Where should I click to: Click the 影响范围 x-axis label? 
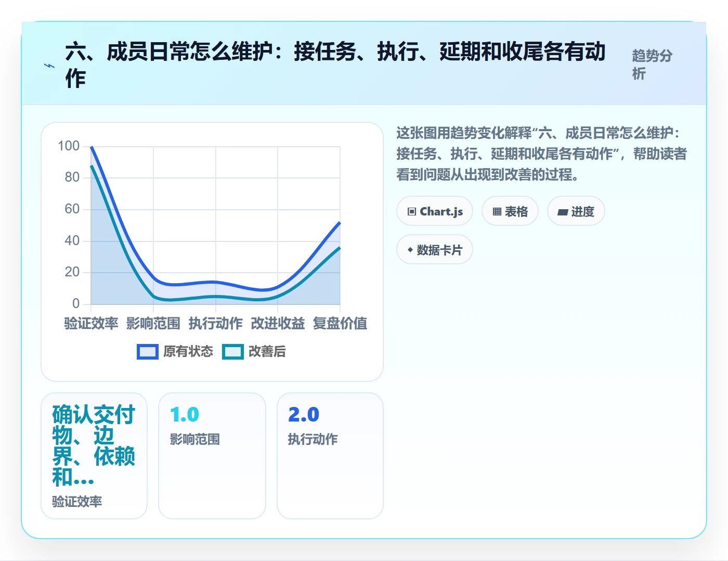point(153,323)
